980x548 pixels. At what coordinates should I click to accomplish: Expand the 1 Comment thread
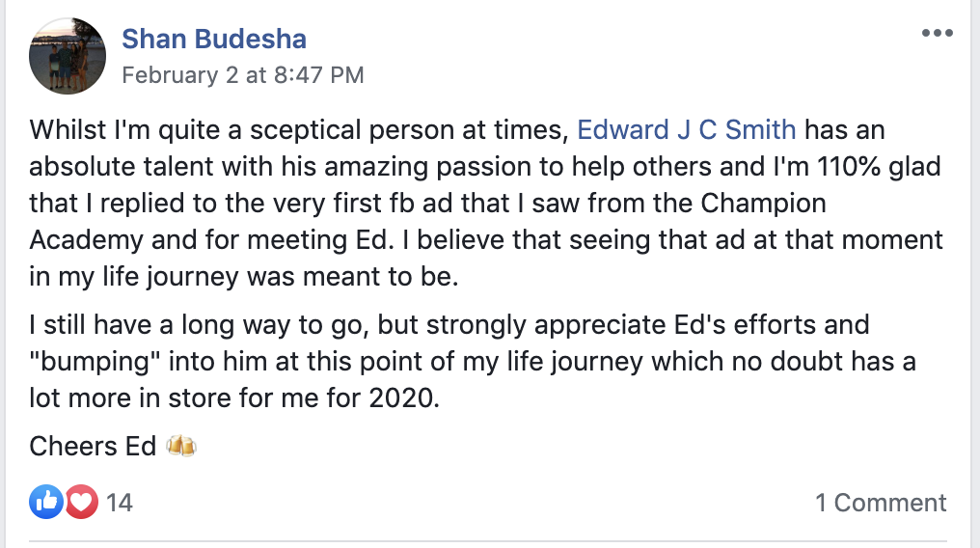881,503
